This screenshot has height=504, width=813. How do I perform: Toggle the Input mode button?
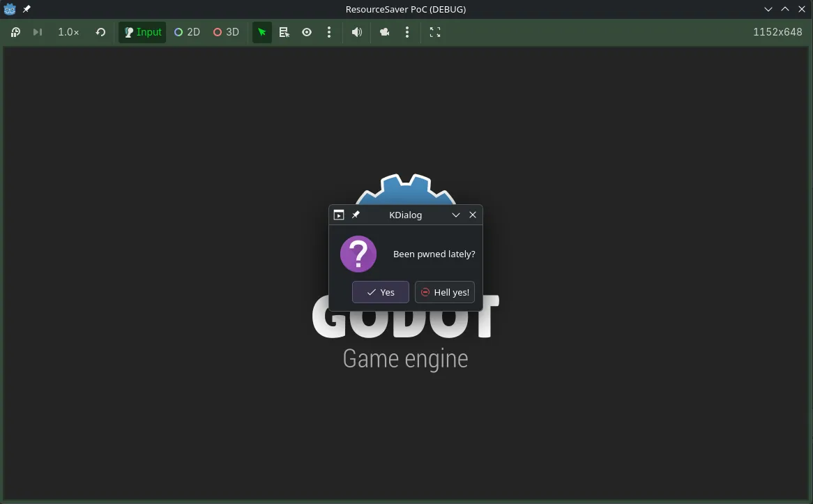(142, 32)
